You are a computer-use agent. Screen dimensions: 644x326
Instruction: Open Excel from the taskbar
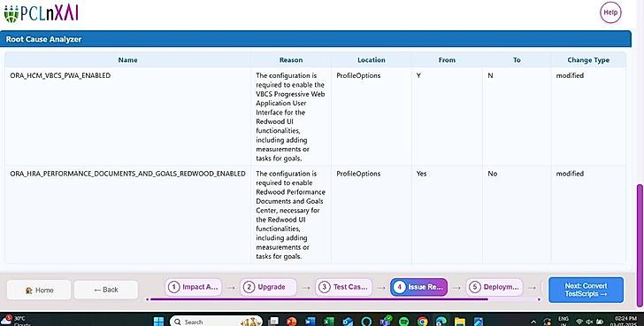coord(328,321)
